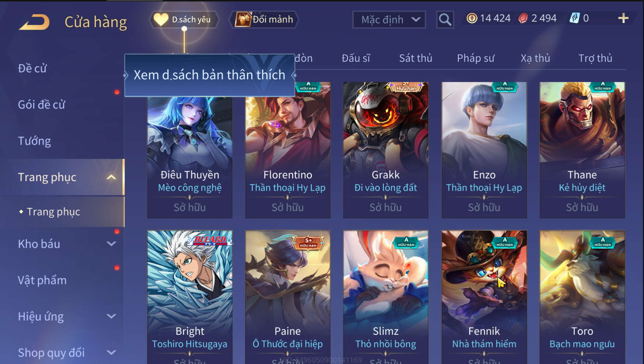Open D.sách yêu heart favorites

pos(184,20)
